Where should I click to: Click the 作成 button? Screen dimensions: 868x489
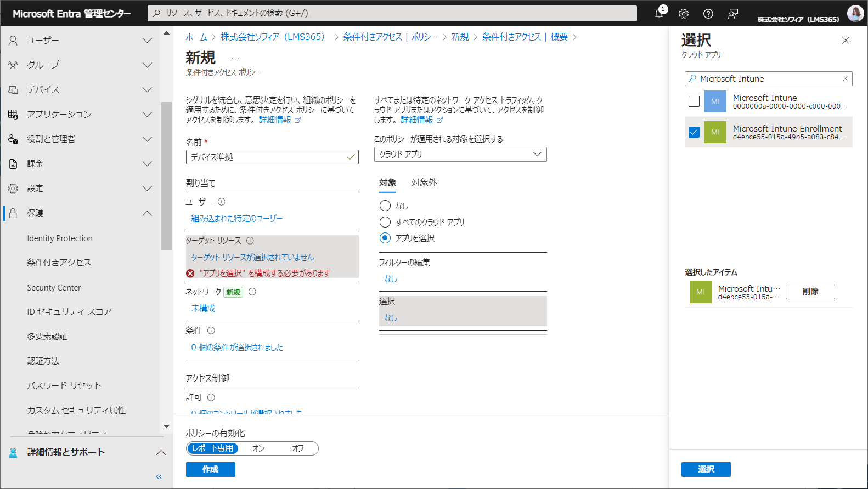click(x=211, y=469)
